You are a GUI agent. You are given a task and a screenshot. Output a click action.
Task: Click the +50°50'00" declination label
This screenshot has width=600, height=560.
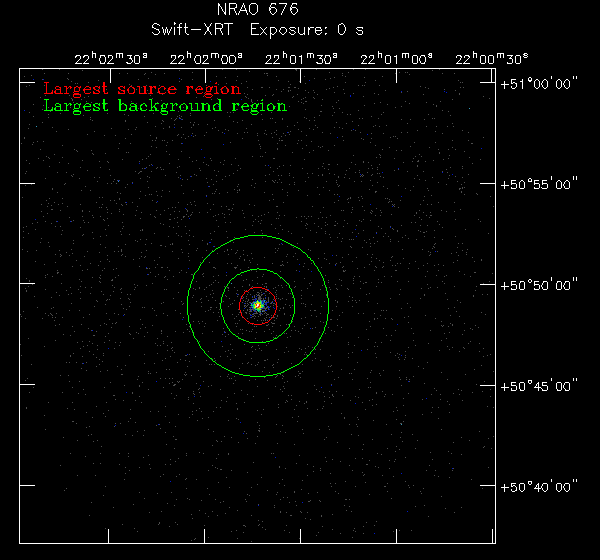[x=539, y=286]
